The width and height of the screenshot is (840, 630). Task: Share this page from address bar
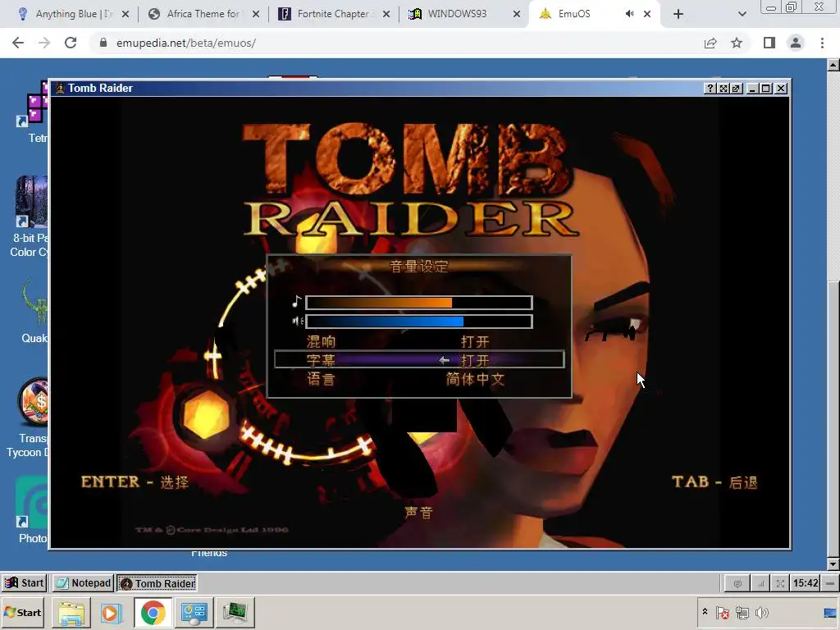[x=710, y=43]
